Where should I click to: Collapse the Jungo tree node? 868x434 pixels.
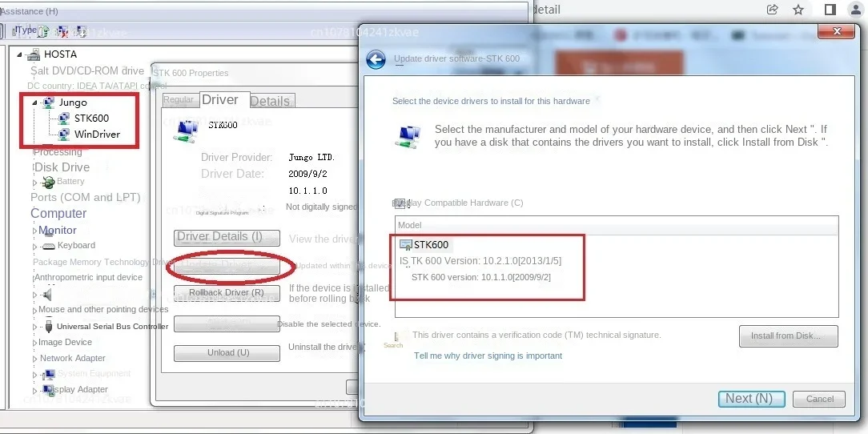coord(35,103)
